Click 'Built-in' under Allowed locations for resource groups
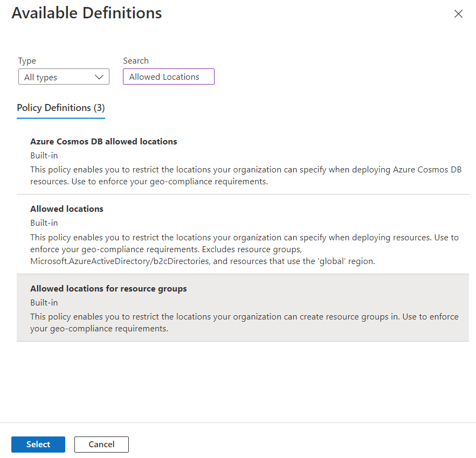 44,303
